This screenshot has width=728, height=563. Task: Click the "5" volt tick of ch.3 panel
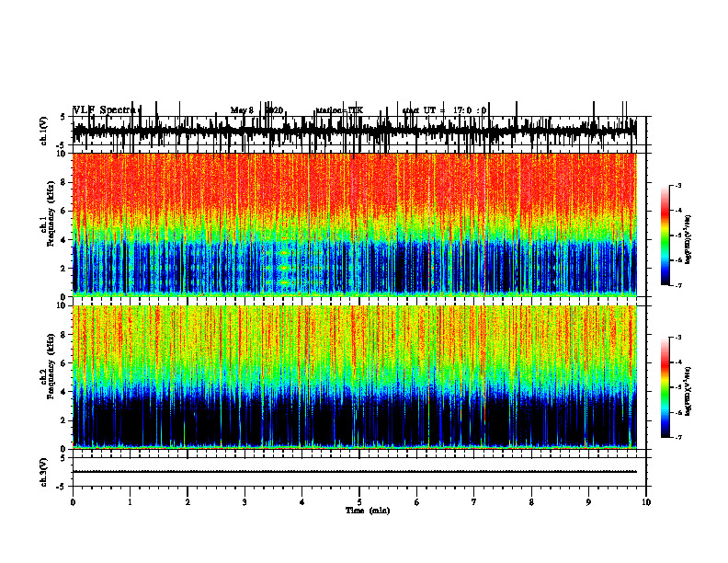tap(63, 458)
